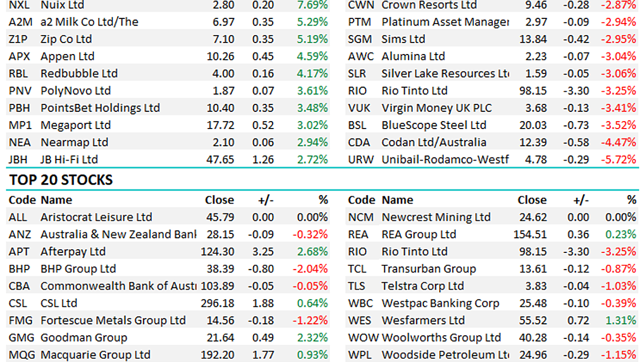Click Westpac Banking Corp's -0.39% change
Image resolution: width=644 pixels, height=362 pixels.
pos(619,303)
